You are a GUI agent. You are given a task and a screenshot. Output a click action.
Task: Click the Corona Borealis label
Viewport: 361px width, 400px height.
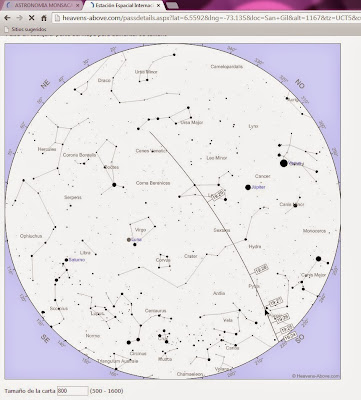click(79, 155)
